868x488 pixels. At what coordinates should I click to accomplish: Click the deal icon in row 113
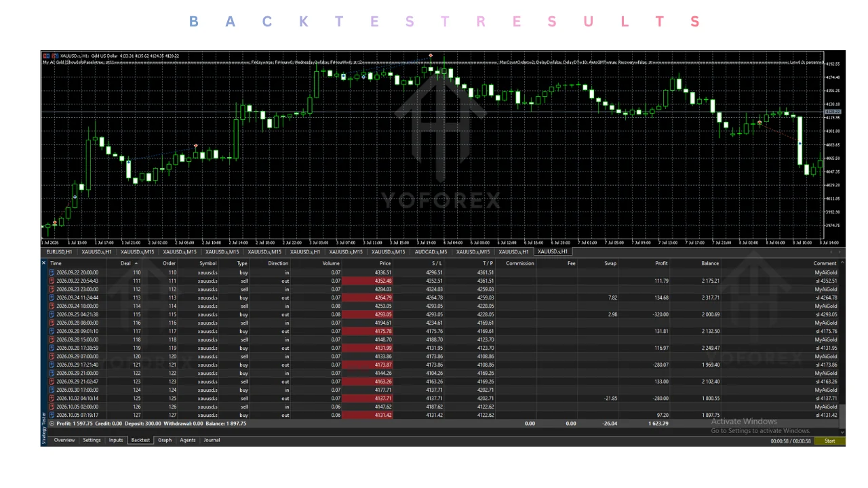[52, 298]
